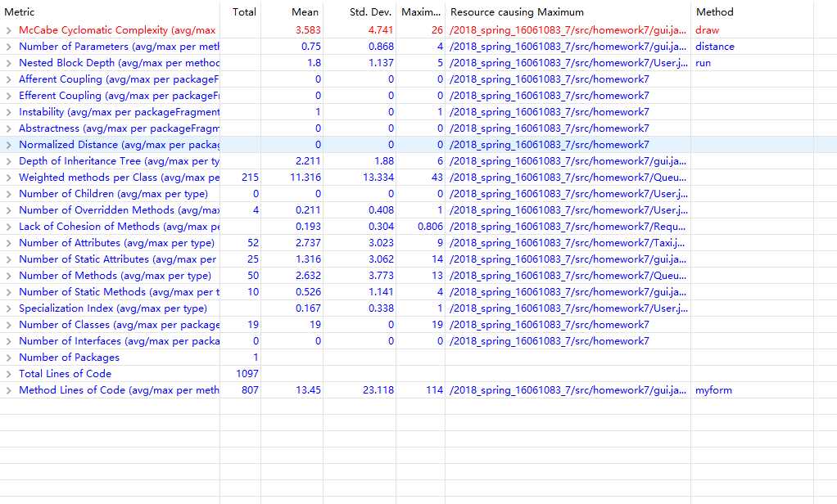Click total value 807
Viewport: 837px width, 504px height.
click(250, 390)
